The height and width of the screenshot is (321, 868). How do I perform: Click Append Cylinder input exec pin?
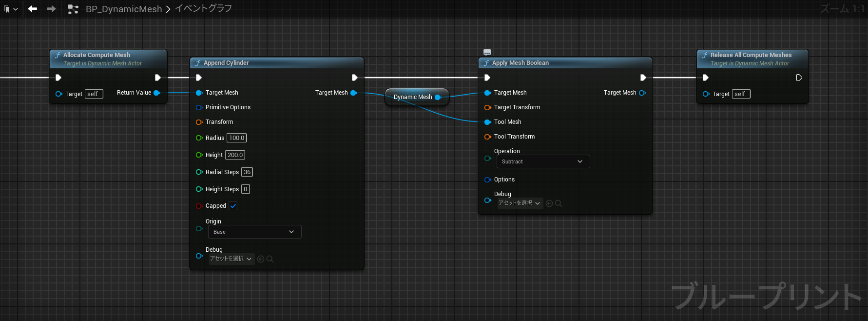199,78
